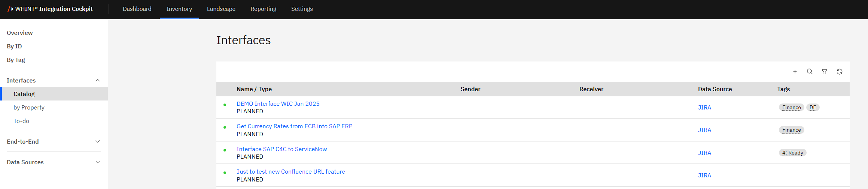Open the Settings tab

tap(302, 9)
